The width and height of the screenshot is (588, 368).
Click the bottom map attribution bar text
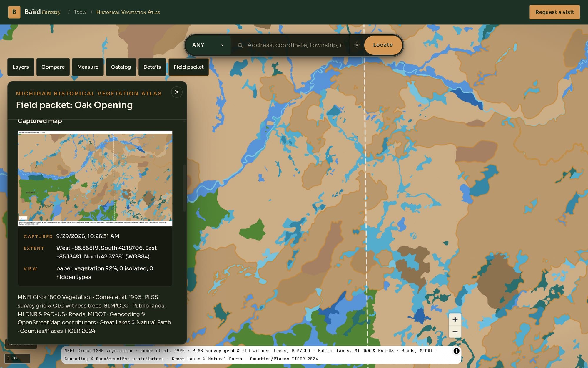tap(251, 355)
